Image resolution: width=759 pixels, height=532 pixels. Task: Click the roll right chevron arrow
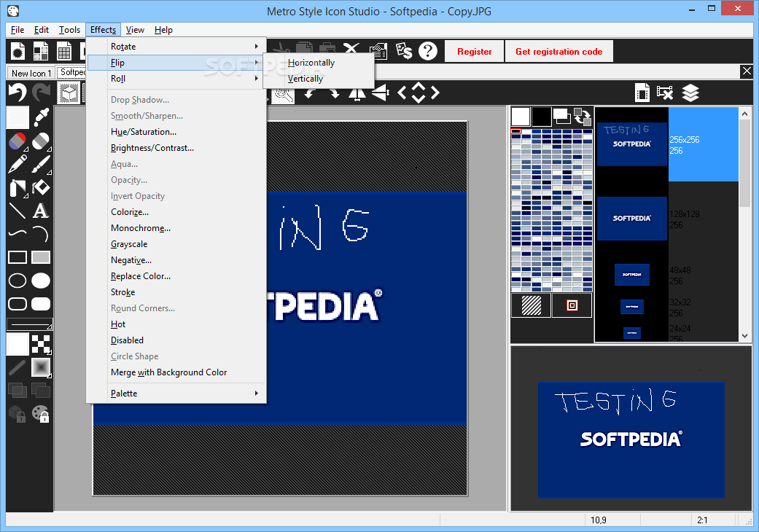435,93
